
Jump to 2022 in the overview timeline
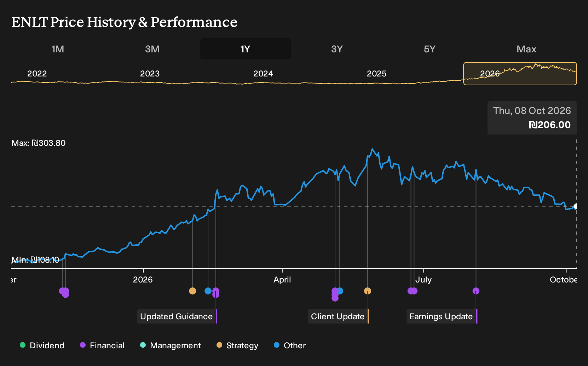[x=37, y=74]
